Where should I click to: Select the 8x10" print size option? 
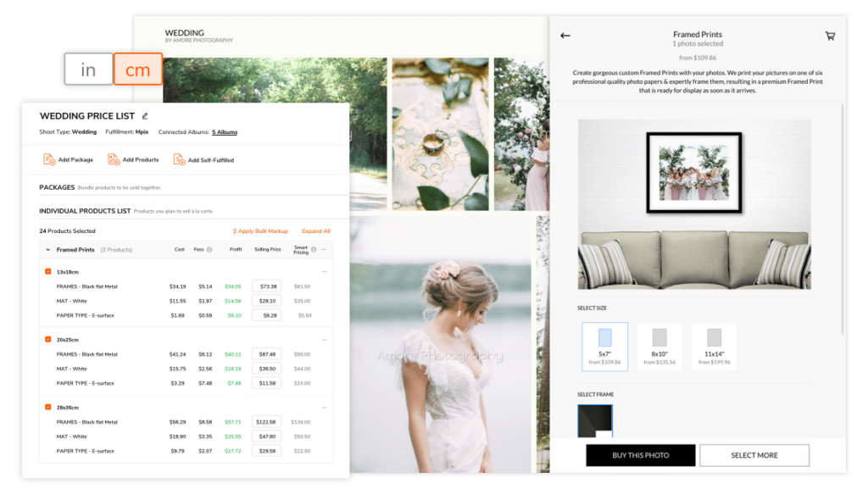[x=659, y=346]
